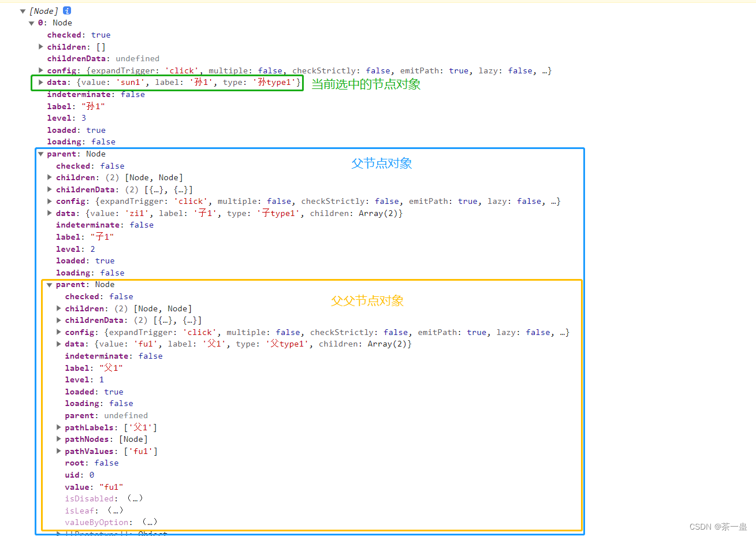
Task: Collapse the top-level [Node] array
Action: point(23,11)
